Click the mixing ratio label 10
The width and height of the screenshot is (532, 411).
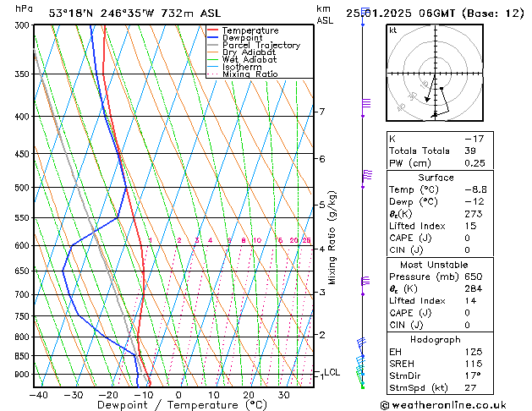point(257,240)
